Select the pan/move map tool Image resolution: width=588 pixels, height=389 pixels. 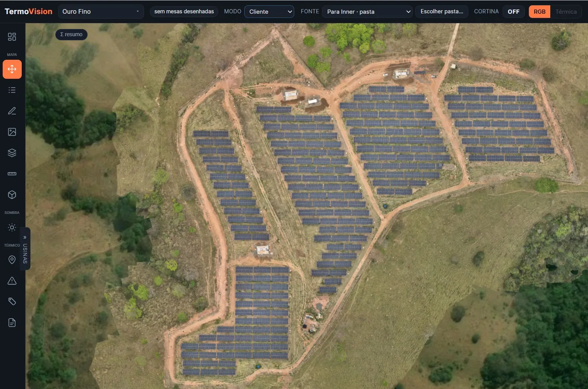click(12, 69)
